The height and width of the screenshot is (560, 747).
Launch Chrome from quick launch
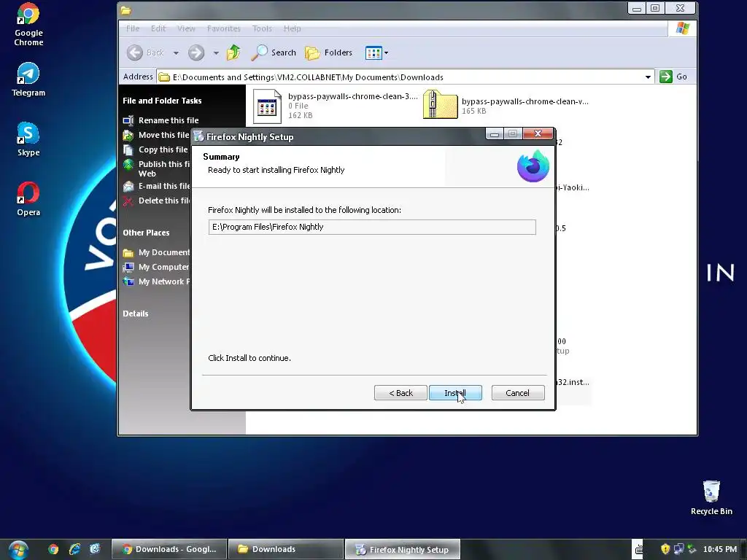coord(53,549)
